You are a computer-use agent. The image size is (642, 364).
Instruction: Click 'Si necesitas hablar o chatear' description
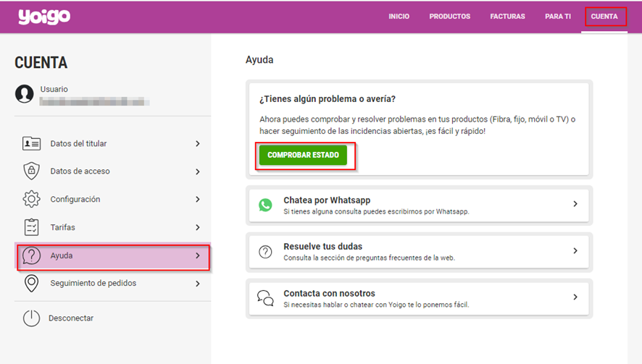376,305
